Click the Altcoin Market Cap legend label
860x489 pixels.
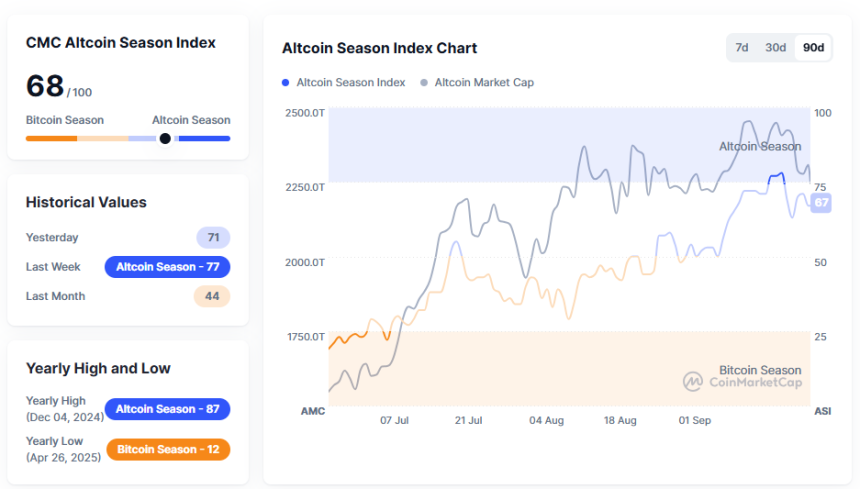click(x=484, y=83)
